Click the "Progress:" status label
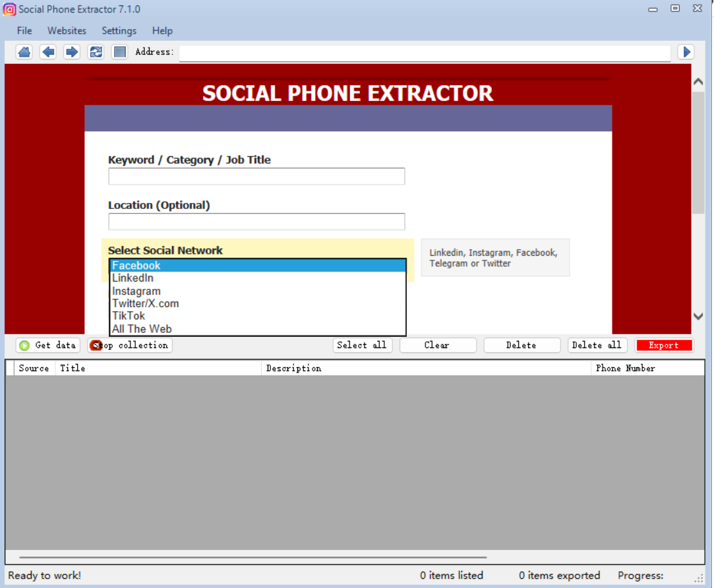The height and width of the screenshot is (588, 714). pyautogui.click(x=640, y=575)
